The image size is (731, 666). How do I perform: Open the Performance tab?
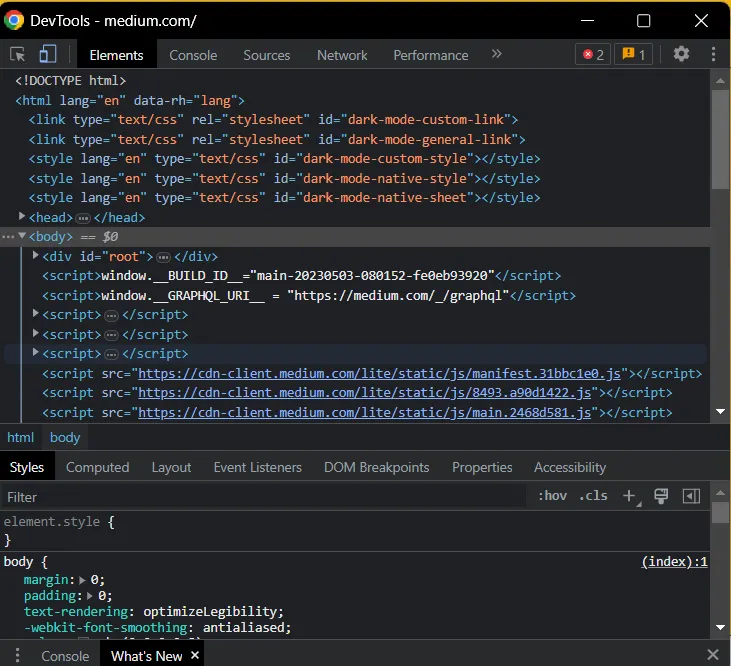(x=431, y=55)
